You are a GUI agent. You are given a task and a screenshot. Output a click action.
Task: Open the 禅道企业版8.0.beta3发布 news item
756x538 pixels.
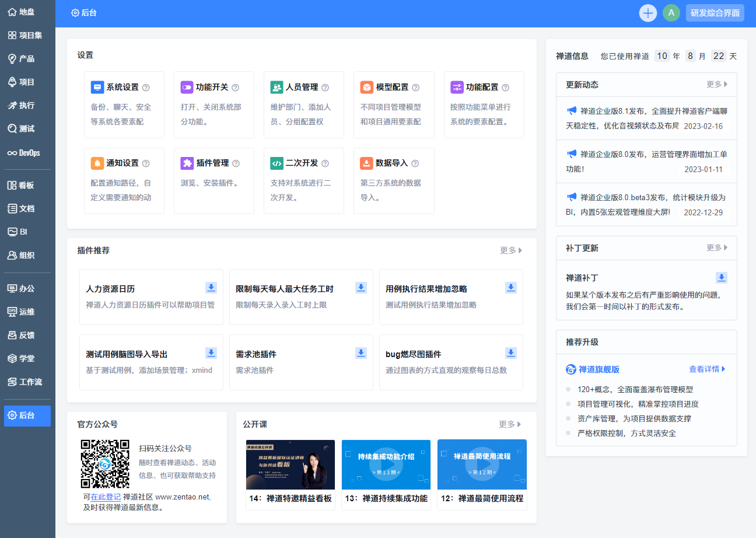[646, 204]
